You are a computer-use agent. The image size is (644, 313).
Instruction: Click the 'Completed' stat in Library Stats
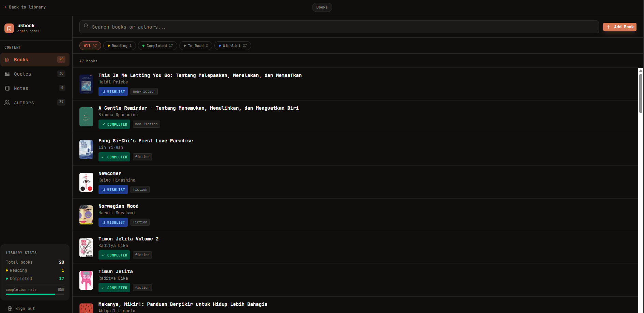coord(21,279)
